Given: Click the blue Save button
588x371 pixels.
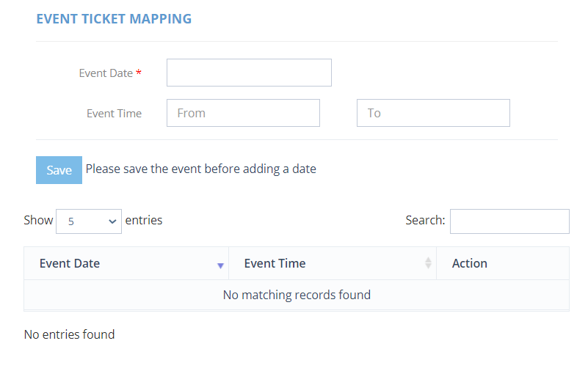Looking at the screenshot, I should (59, 170).
